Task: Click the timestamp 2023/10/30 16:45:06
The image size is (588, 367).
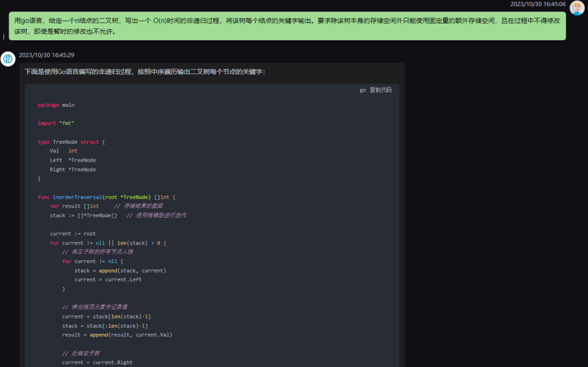Action: coord(538,4)
